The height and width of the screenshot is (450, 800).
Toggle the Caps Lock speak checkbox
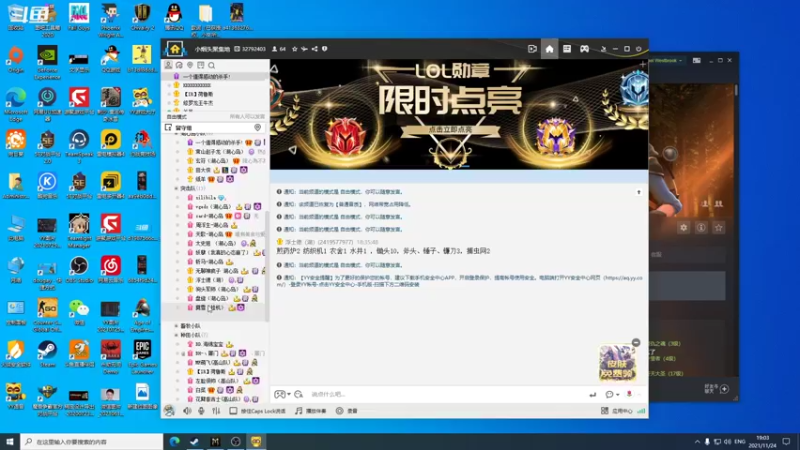coord(233,411)
